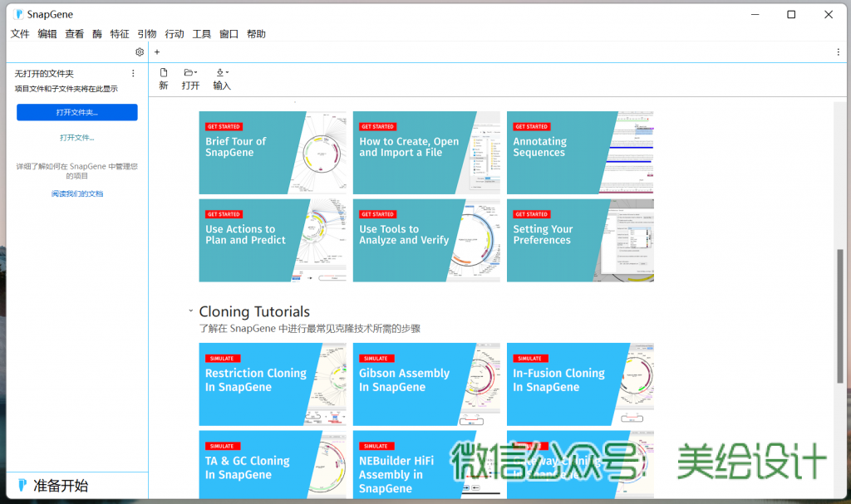
Task: Open Gibson Assembly in SnapGene tutorial
Action: tap(425, 384)
